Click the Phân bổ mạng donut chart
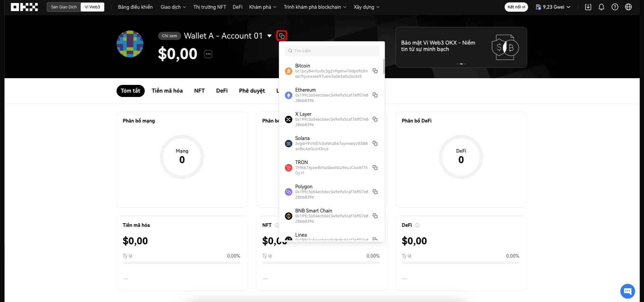This screenshot has width=644, height=302. [182, 157]
